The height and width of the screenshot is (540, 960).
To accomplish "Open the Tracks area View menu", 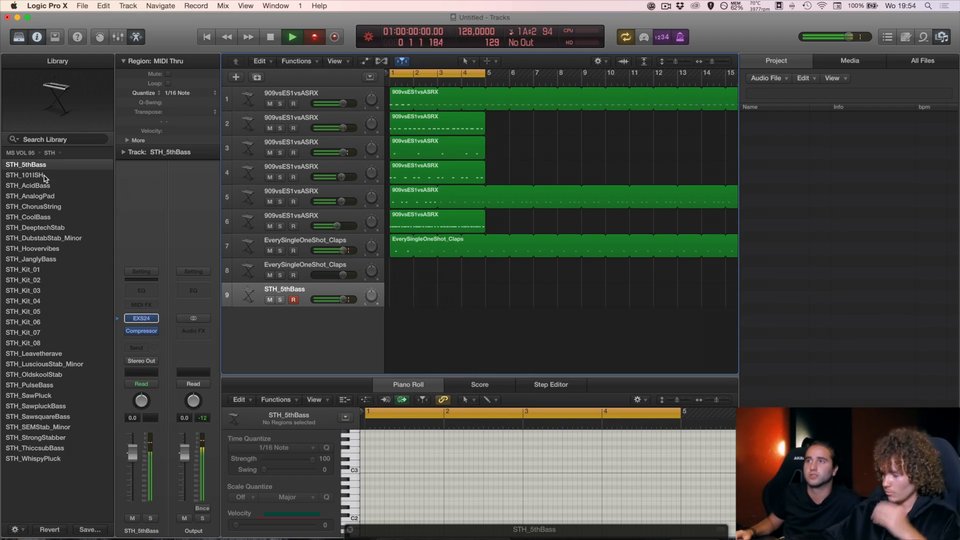I will point(337,61).
